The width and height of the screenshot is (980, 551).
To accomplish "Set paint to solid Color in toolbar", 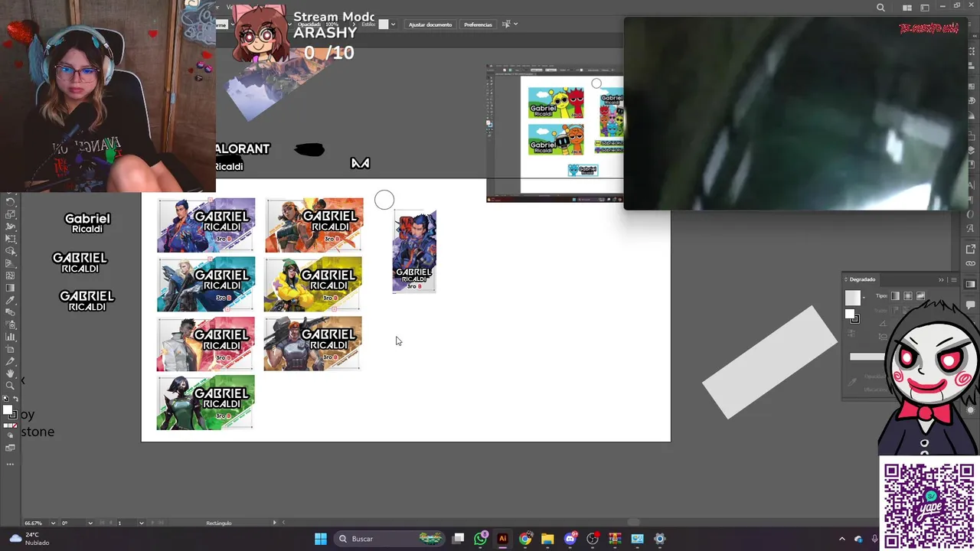I will click(4, 426).
